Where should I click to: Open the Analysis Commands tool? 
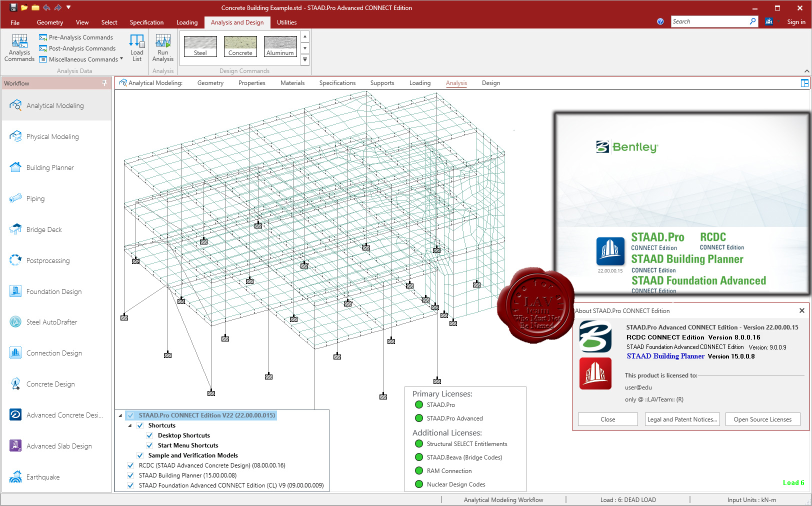(19, 48)
